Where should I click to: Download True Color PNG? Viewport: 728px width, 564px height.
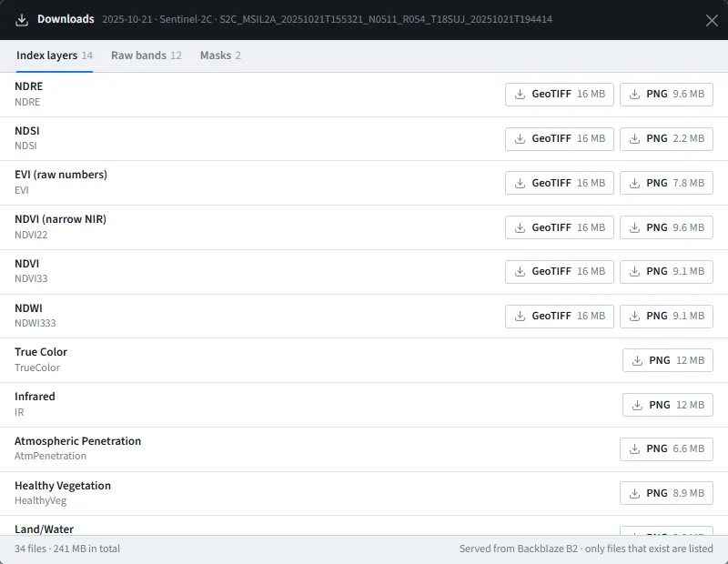pos(668,360)
